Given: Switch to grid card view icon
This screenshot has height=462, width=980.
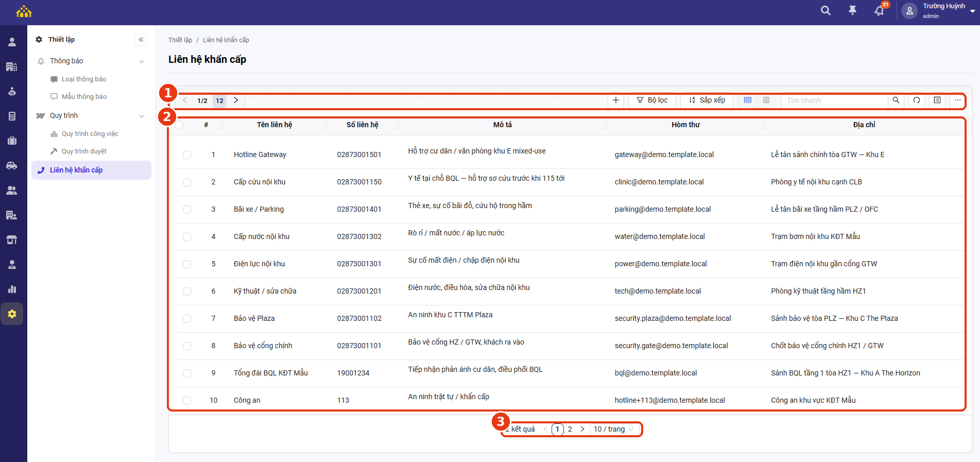Looking at the screenshot, I should click(766, 100).
